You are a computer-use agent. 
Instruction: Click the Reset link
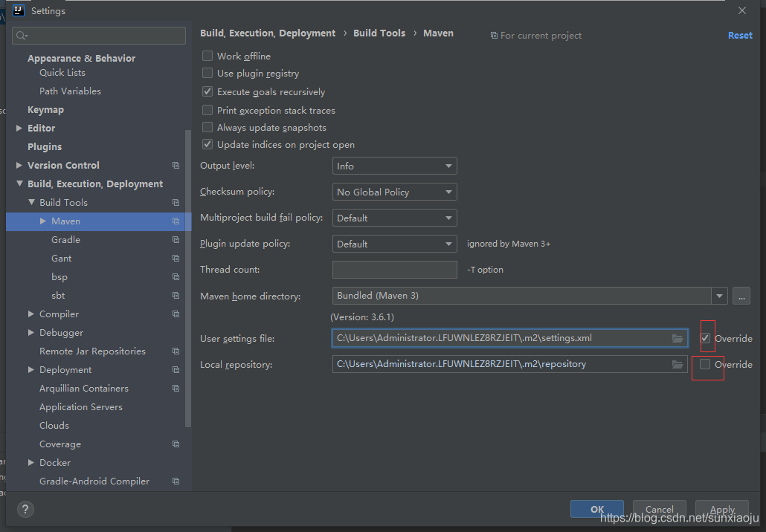(x=740, y=36)
